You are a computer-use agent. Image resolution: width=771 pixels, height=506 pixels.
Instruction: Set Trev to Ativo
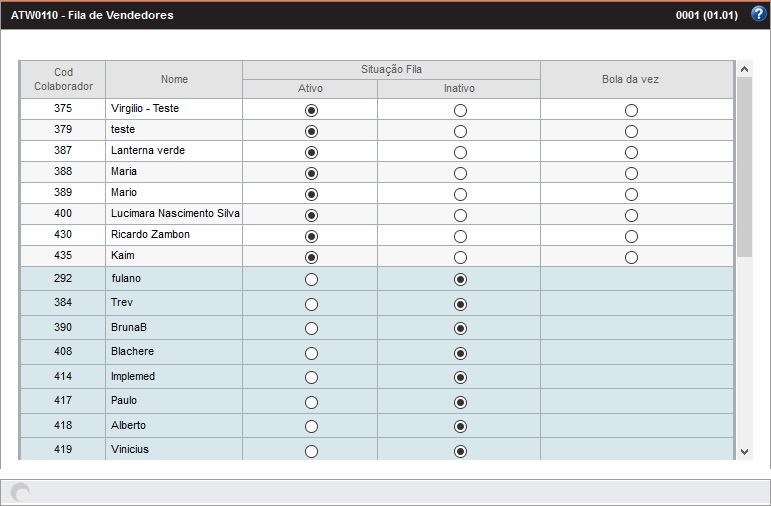click(x=311, y=304)
